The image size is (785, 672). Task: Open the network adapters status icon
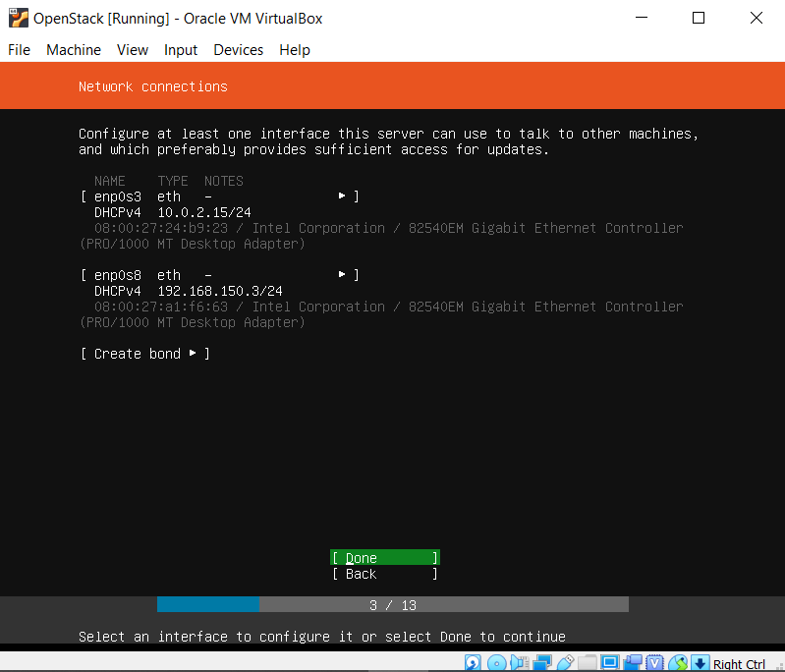(541, 663)
